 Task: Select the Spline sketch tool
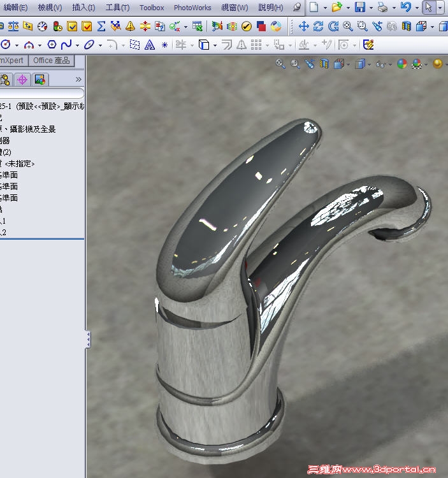click(x=66, y=45)
